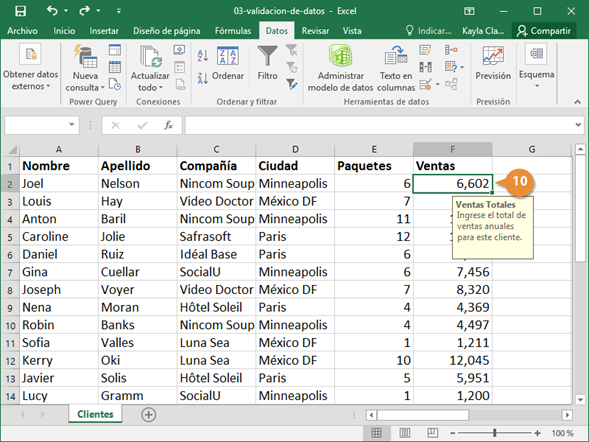Screen dimensions: 589x442
Task: Open the Ordenar dialog button
Action: (x=228, y=63)
